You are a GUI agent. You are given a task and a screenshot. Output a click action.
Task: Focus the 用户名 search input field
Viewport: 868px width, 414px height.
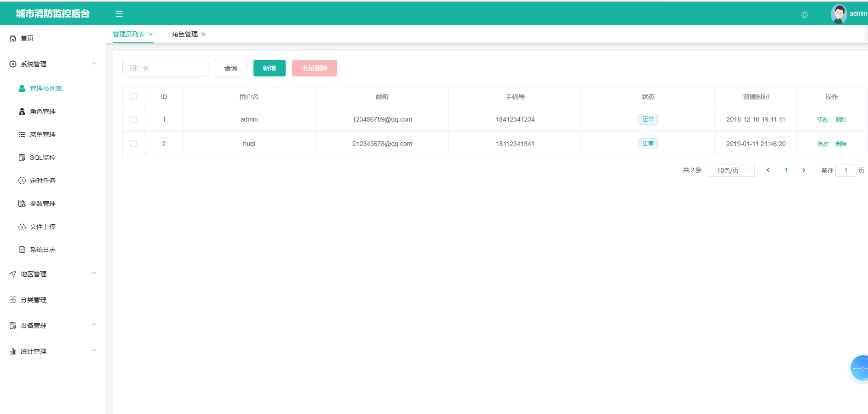pos(165,68)
